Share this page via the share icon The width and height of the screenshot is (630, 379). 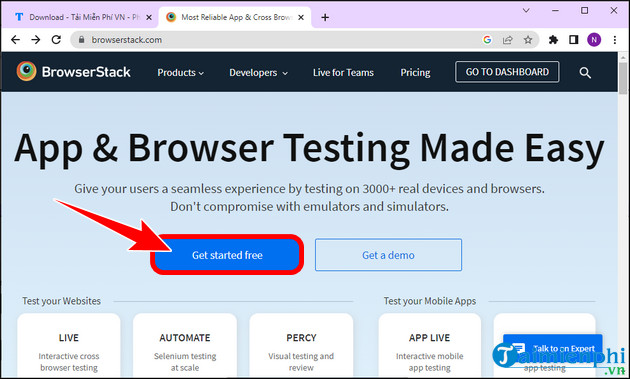[x=508, y=39]
